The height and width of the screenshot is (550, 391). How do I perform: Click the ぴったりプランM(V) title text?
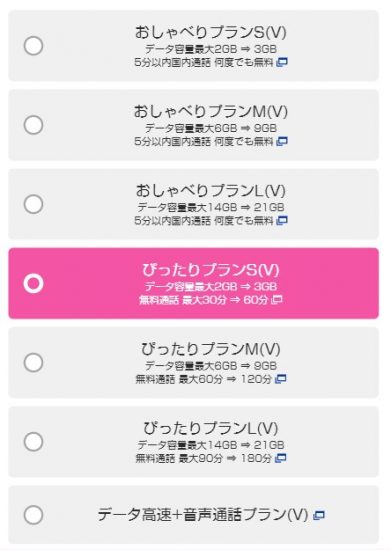tap(211, 349)
